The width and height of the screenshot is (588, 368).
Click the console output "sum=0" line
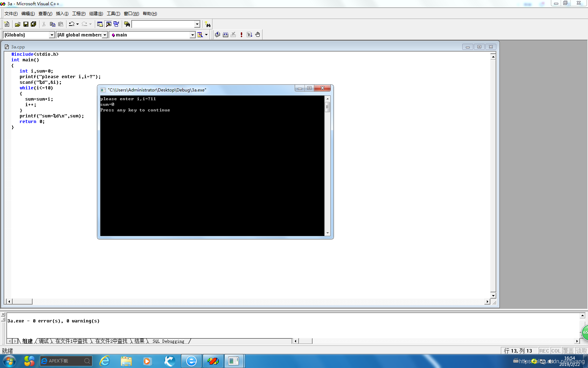point(107,104)
